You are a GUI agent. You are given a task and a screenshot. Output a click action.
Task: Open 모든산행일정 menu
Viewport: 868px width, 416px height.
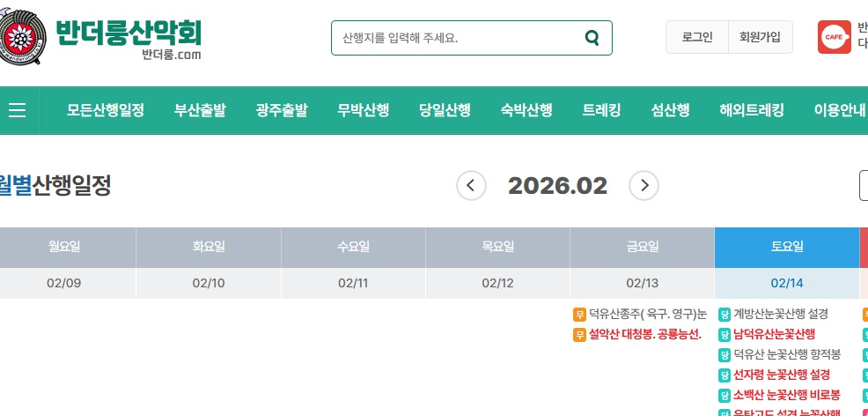[106, 110]
